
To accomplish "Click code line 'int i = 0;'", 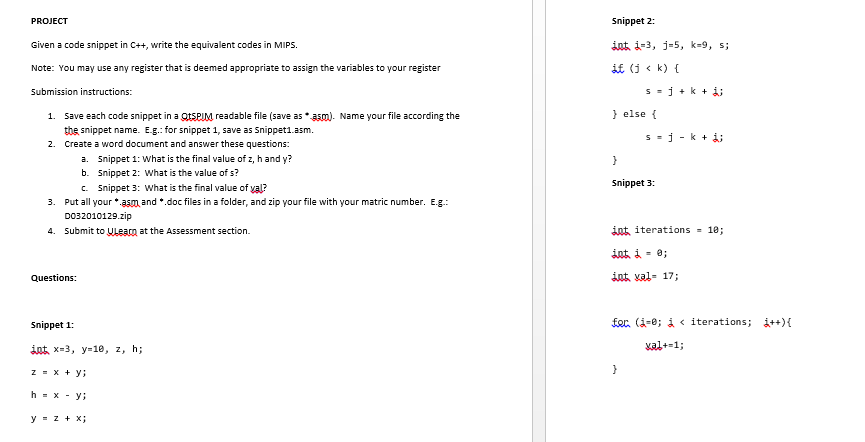I will [x=639, y=253].
